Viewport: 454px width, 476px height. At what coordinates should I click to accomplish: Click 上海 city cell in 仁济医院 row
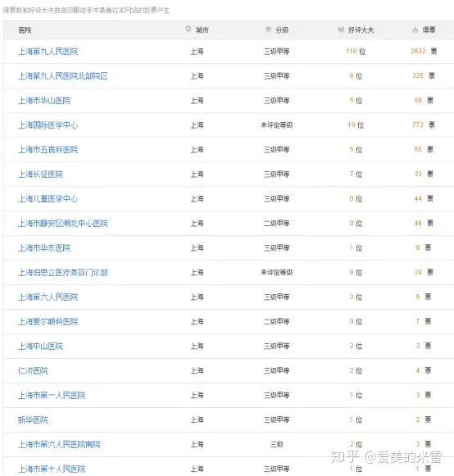197,370
